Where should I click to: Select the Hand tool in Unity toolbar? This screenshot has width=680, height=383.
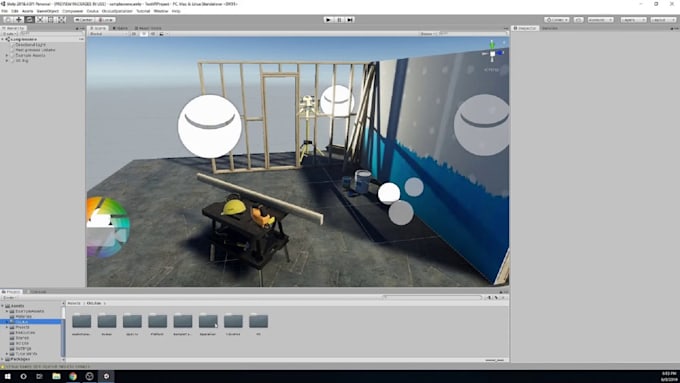pos(8,20)
